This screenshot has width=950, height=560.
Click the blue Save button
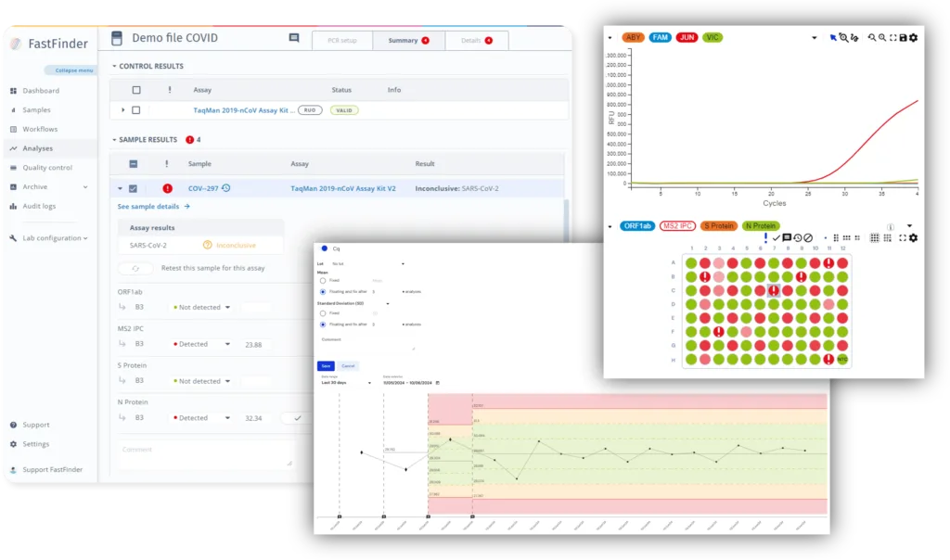[x=326, y=365]
